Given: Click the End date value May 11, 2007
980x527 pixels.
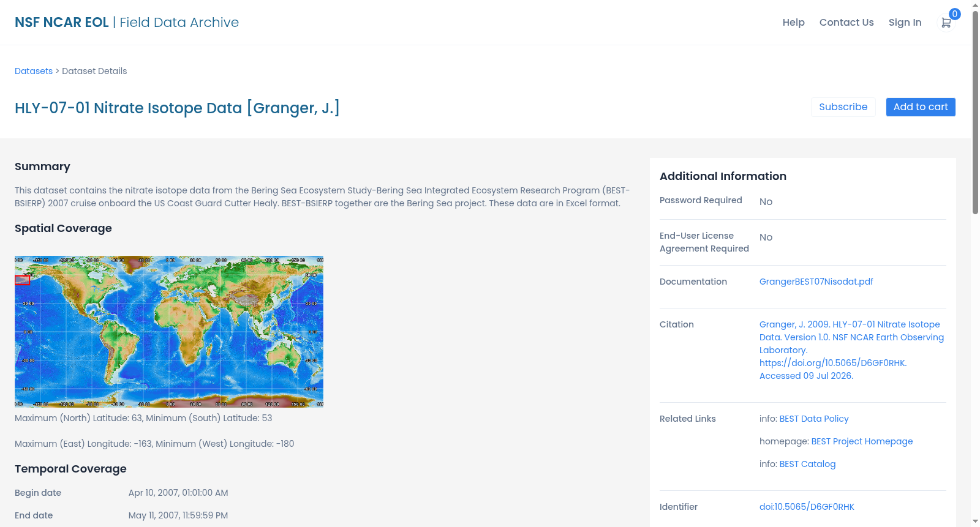Looking at the screenshot, I should point(178,515).
